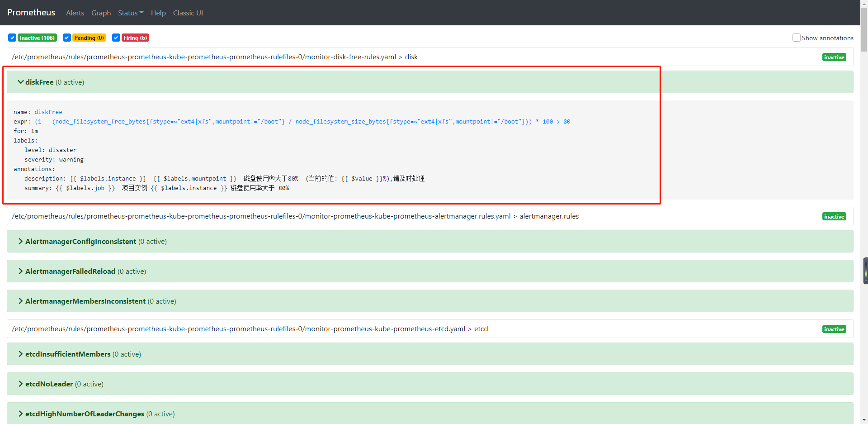Expand the etcdNoLeader rule

coord(430,384)
